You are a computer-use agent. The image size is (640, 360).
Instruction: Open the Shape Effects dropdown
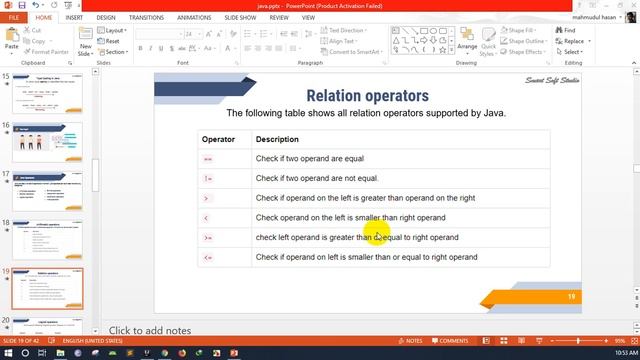click(x=524, y=52)
